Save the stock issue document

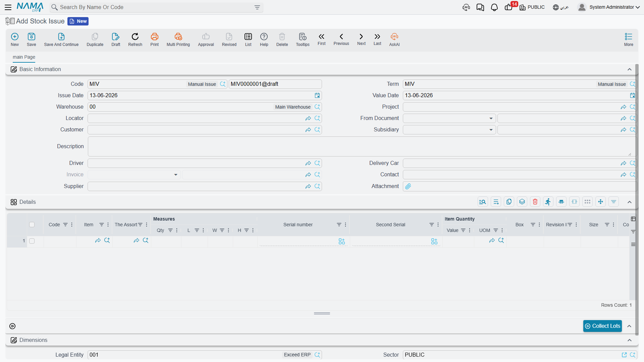(x=32, y=39)
